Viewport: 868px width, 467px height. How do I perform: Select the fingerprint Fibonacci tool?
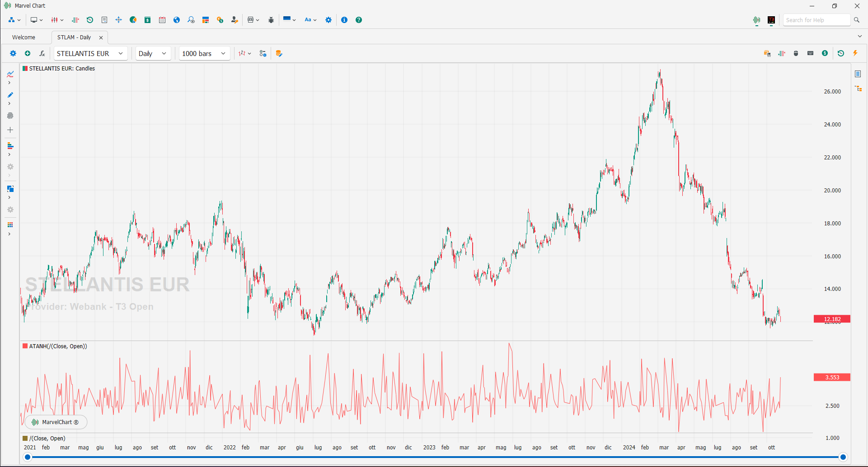(x=10, y=116)
